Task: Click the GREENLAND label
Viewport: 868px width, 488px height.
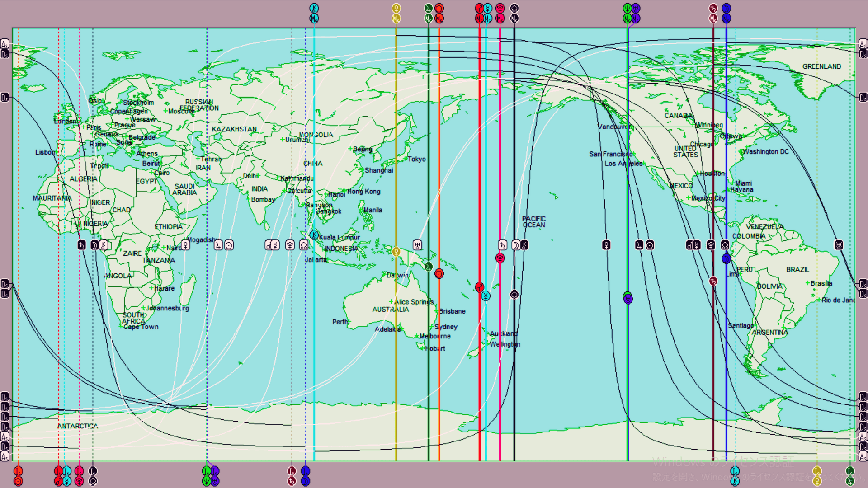Action: (x=821, y=66)
